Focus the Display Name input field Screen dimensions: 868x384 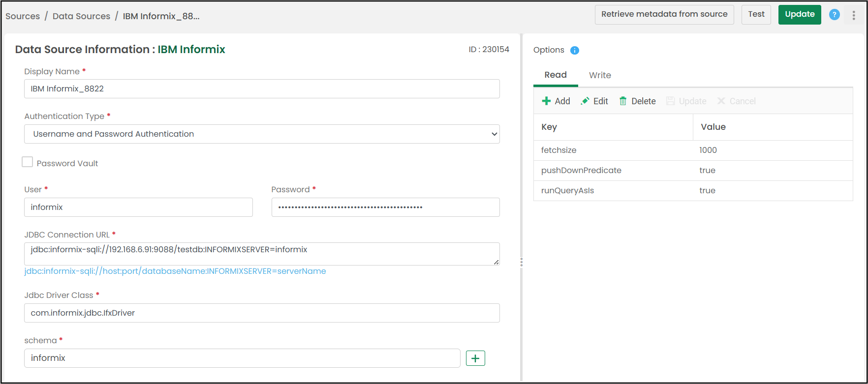(x=262, y=89)
